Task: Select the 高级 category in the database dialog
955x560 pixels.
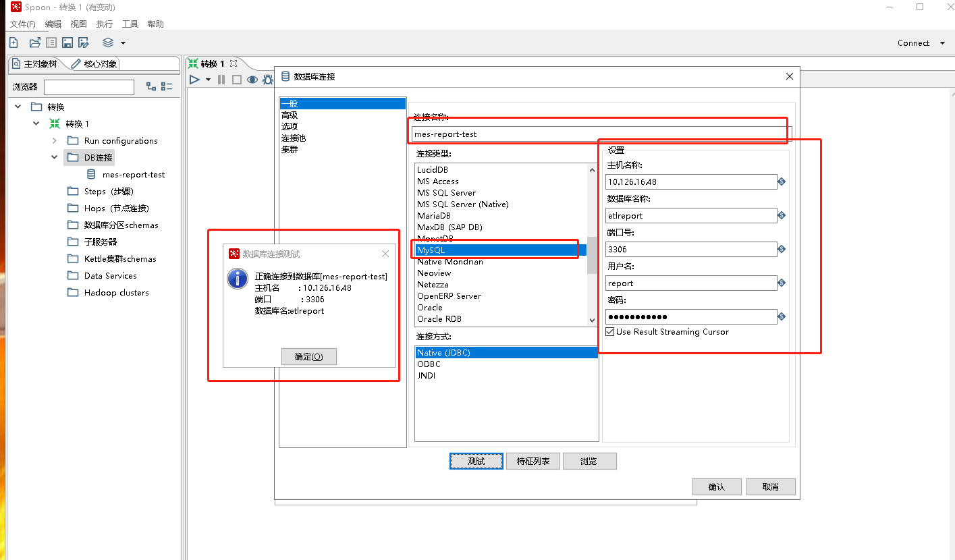Action: (x=290, y=115)
